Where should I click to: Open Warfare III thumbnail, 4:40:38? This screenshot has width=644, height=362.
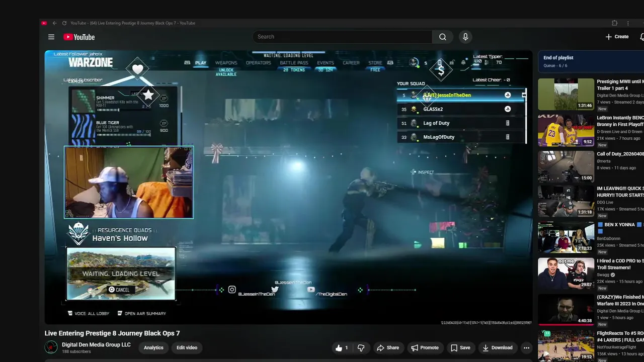(x=566, y=310)
